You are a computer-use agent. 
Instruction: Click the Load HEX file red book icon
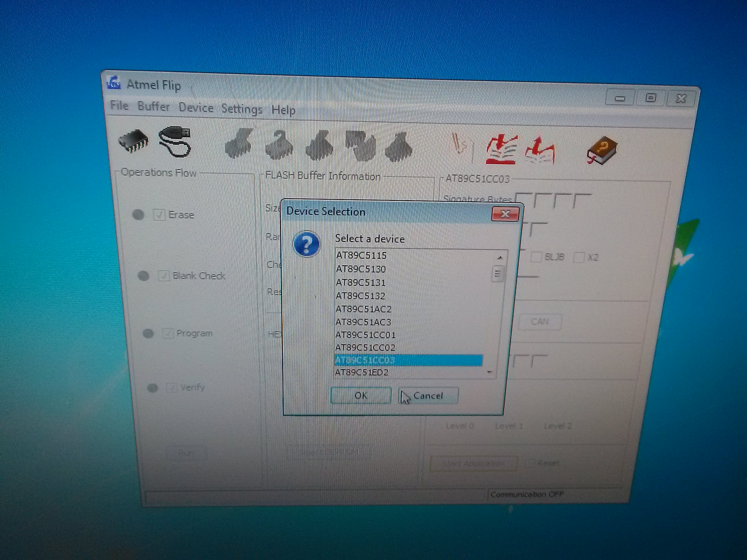click(502, 149)
